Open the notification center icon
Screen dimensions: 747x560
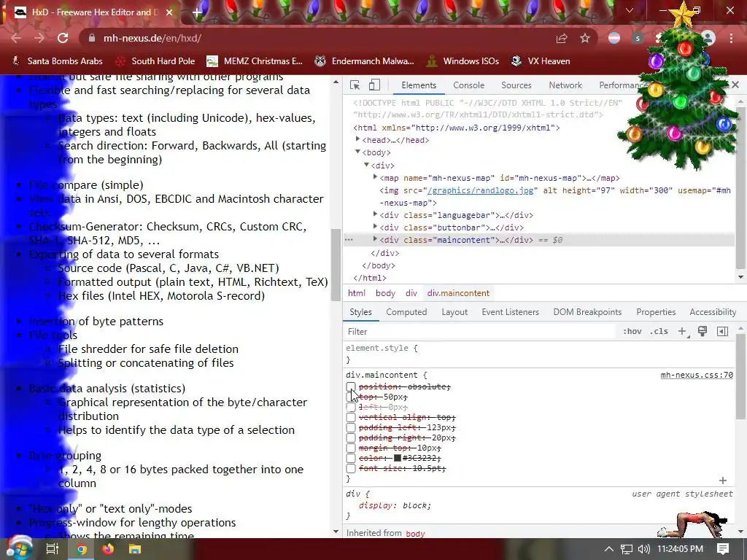723,549
